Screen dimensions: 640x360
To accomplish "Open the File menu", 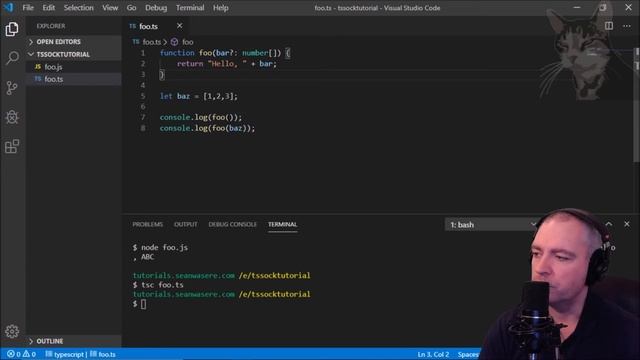I will [28, 8].
